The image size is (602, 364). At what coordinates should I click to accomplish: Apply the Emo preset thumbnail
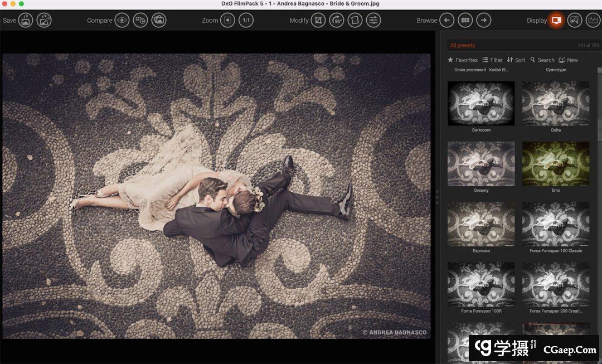(x=555, y=164)
